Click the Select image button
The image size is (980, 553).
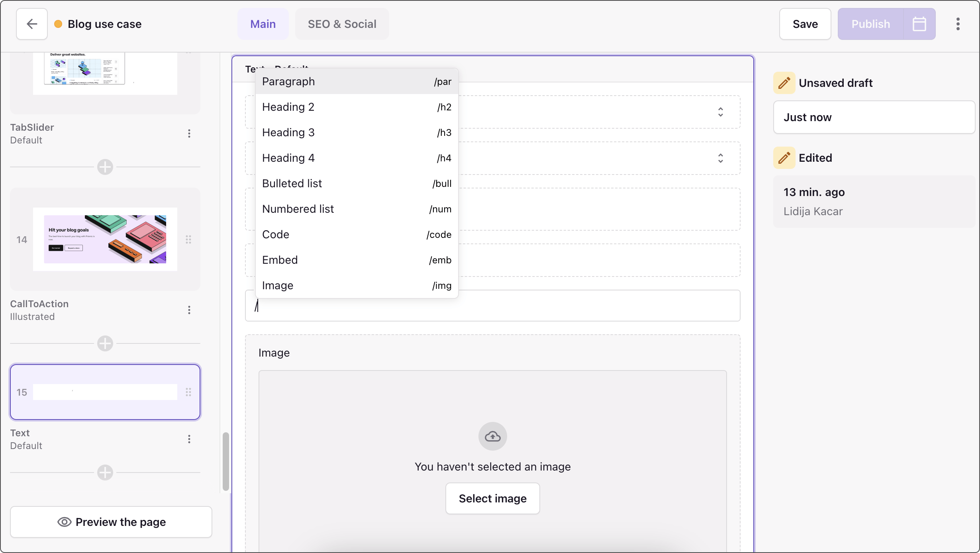pyautogui.click(x=492, y=498)
